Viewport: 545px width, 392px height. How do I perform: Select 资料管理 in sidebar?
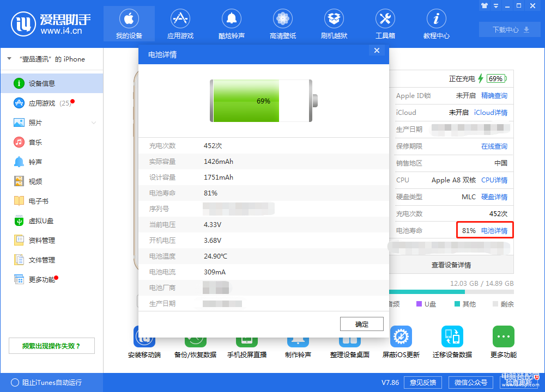pos(52,240)
